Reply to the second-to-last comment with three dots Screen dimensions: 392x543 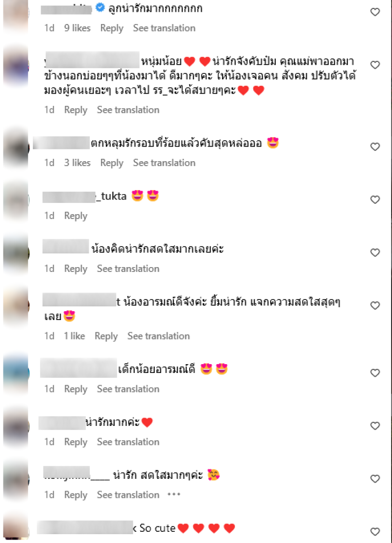coord(75,495)
